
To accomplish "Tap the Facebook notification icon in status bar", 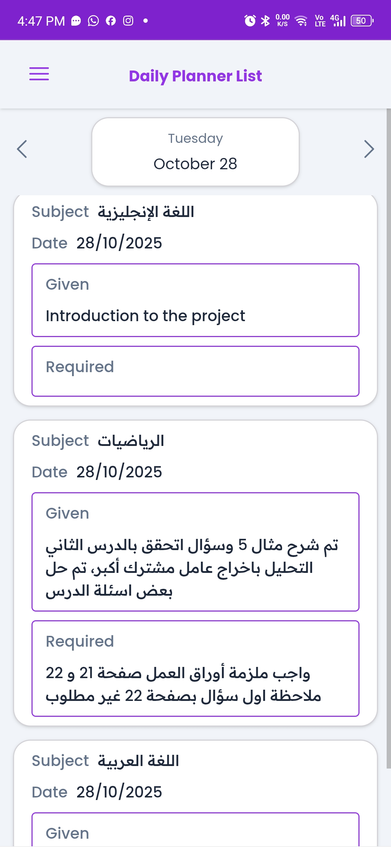I will 111,21.
